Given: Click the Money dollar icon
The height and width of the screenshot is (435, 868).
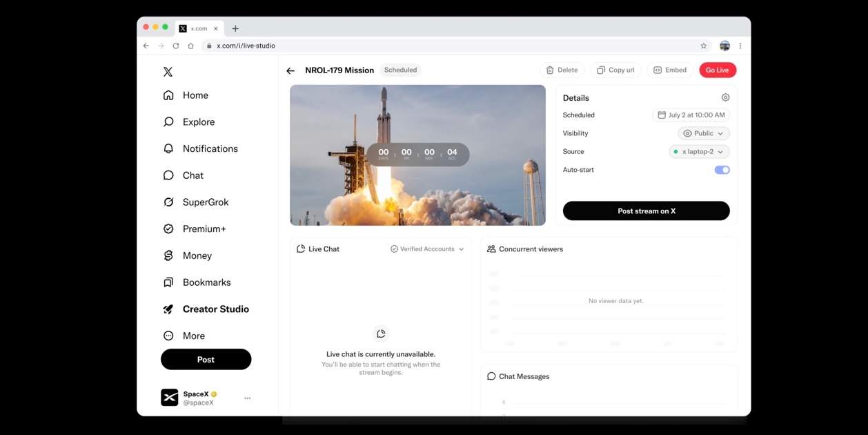Looking at the screenshot, I should coord(168,255).
